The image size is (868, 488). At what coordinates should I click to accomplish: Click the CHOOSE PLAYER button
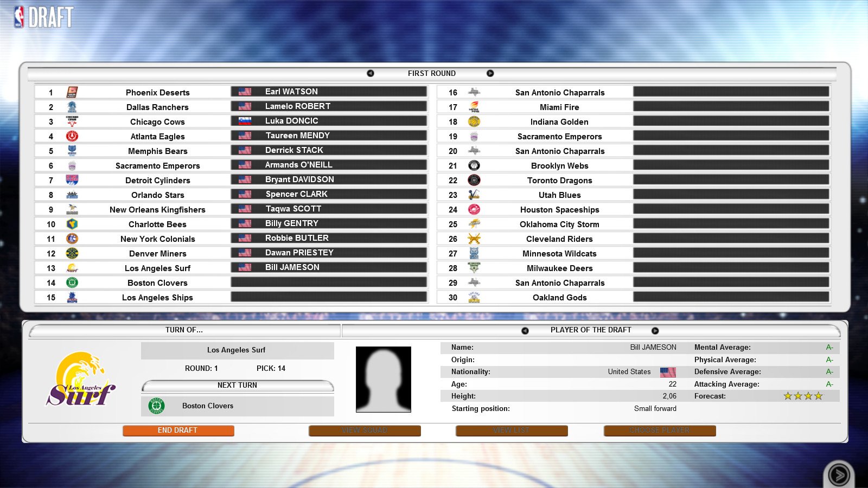point(660,431)
